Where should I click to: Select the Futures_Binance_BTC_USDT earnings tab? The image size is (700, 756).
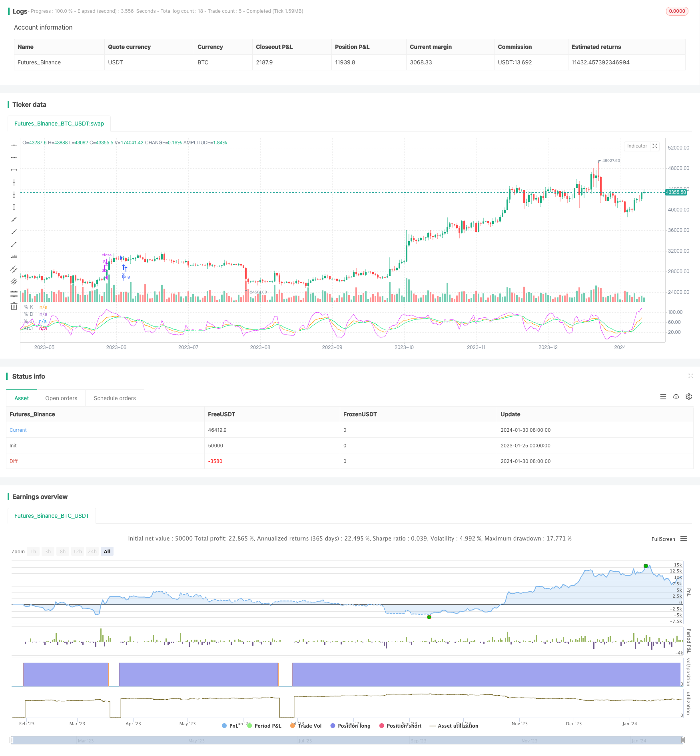tap(52, 516)
